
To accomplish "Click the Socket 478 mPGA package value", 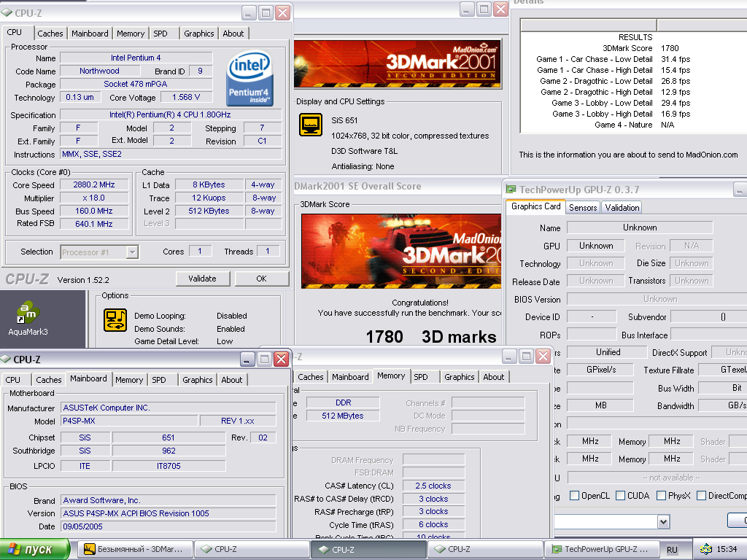I will click(x=136, y=84).
